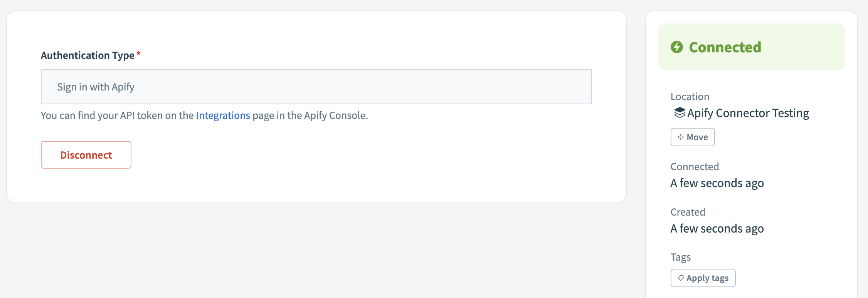Click the Connected timestamp reading A few seconds ago

[717, 183]
